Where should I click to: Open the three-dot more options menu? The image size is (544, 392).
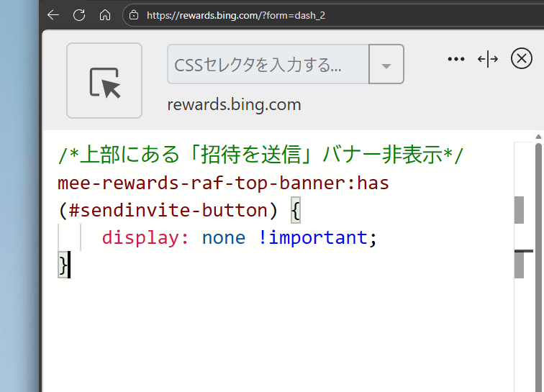[x=456, y=60]
